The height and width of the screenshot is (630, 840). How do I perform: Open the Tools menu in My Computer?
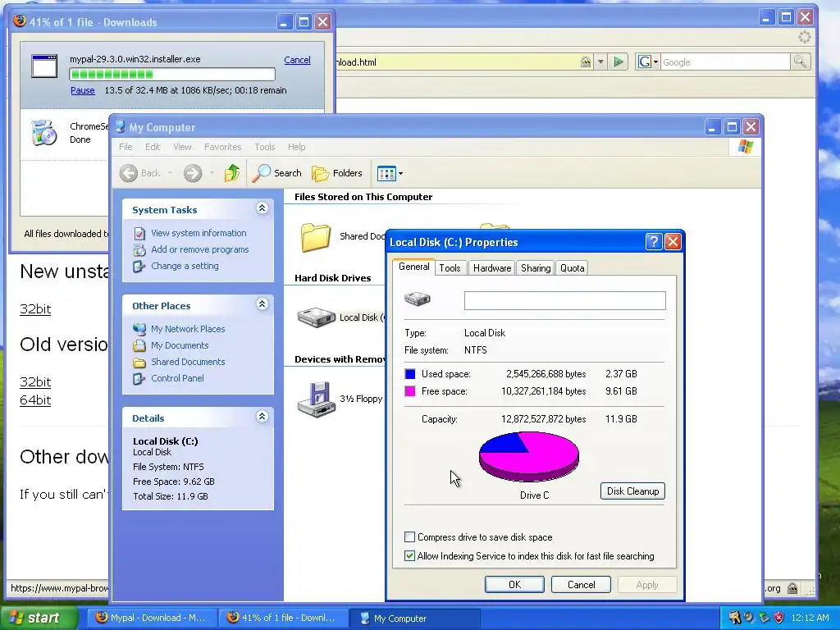265,147
